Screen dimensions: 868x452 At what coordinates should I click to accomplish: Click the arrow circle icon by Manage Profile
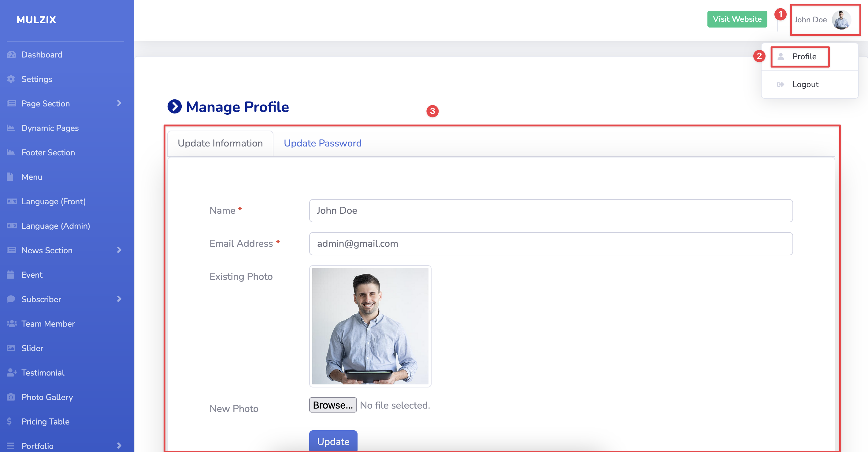pyautogui.click(x=175, y=106)
